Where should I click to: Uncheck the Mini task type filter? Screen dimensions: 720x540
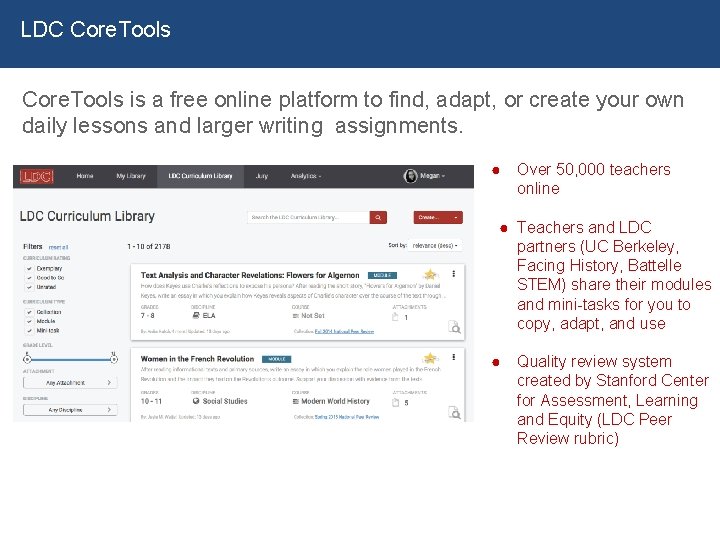click(29, 331)
